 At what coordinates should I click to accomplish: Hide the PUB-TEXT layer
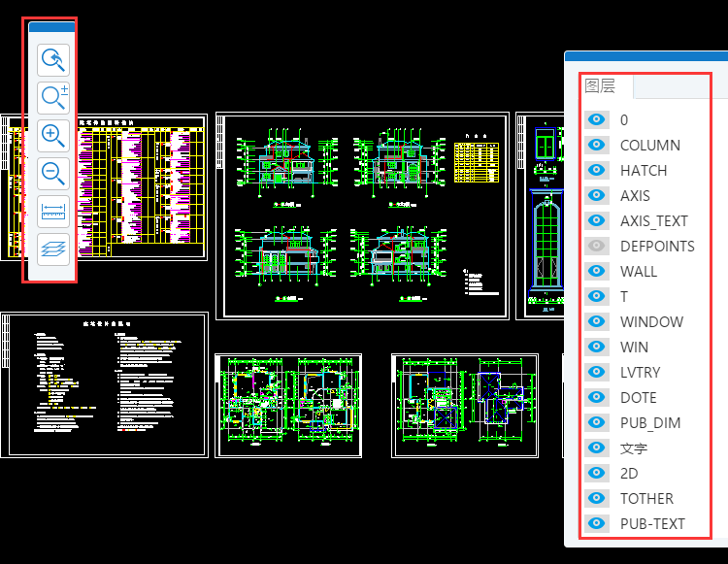click(597, 523)
